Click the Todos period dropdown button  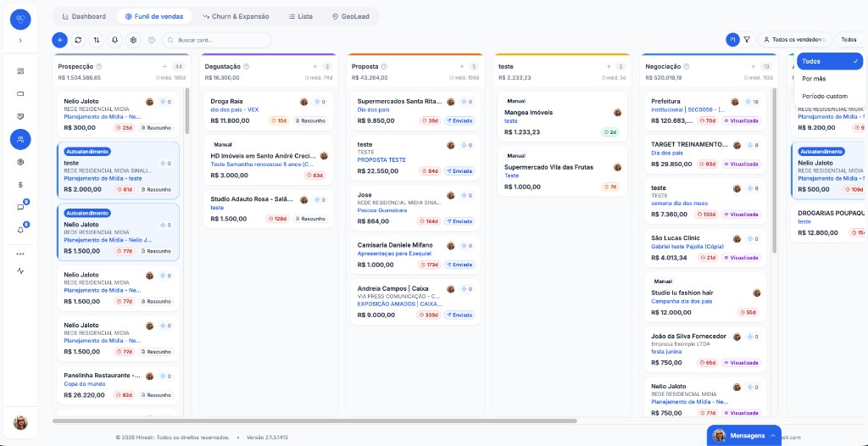850,39
